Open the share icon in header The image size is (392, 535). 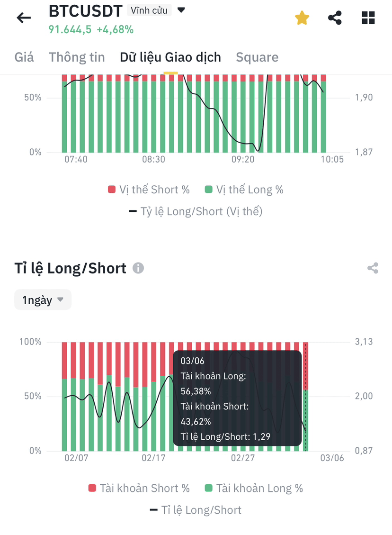pyautogui.click(x=335, y=18)
